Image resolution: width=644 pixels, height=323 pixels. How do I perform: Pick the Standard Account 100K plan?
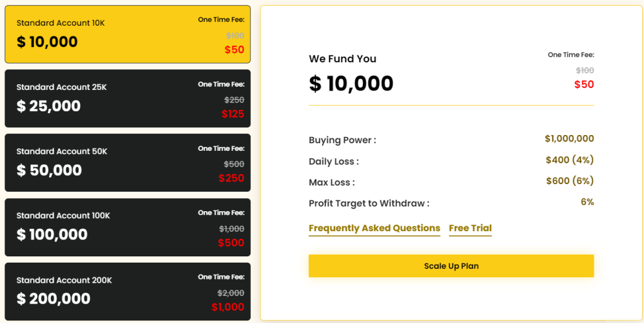click(127, 227)
